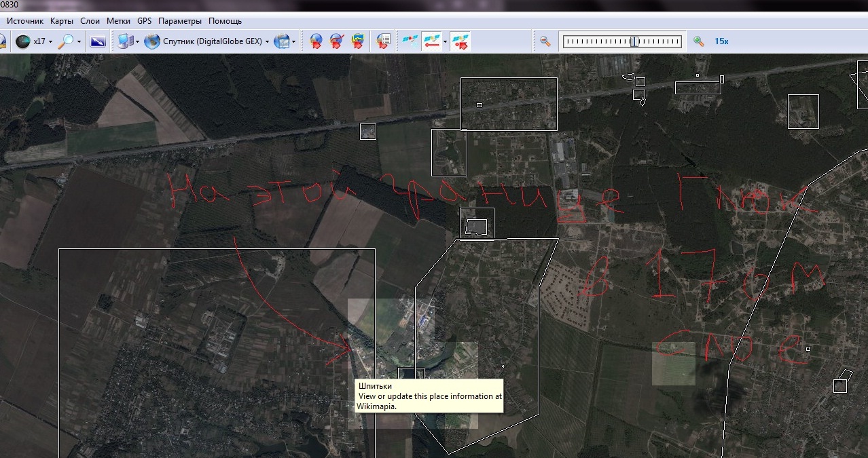Screen dimensions: 868x458
Task: Toggle GPS receiver connection
Action: pos(410,41)
